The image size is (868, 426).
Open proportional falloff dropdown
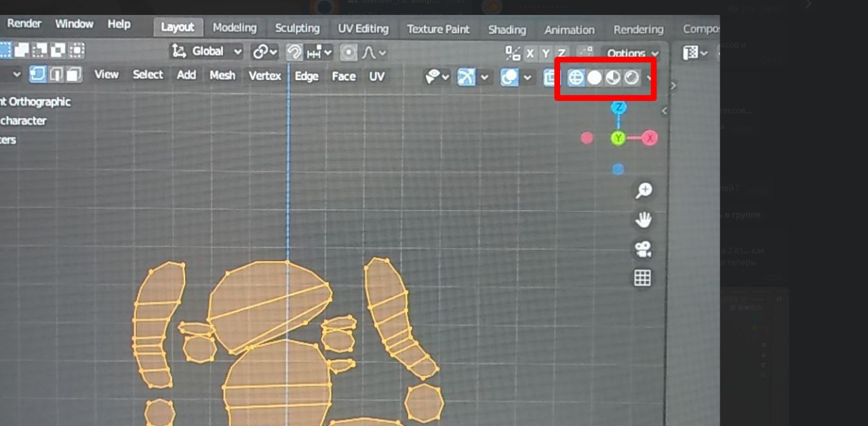[x=375, y=52]
